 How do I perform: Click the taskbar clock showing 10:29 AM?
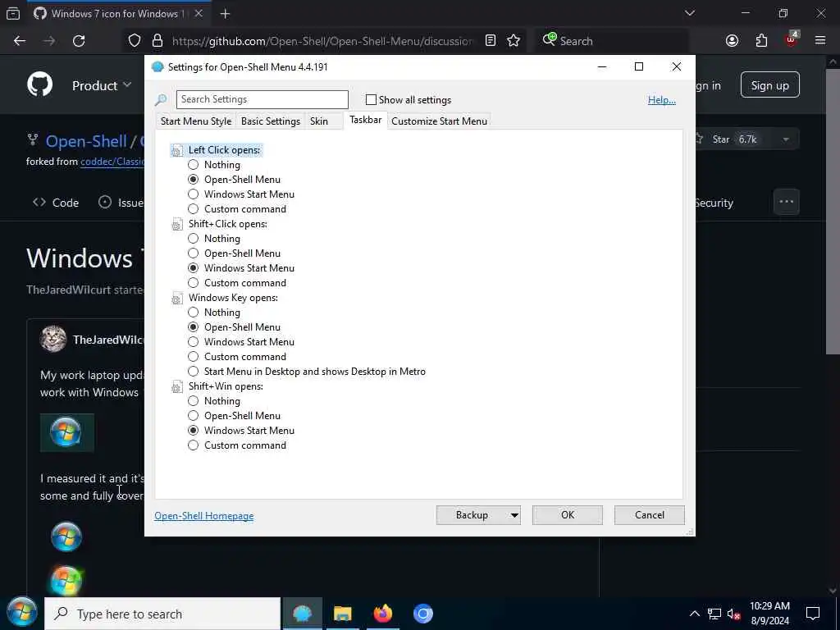click(x=769, y=614)
